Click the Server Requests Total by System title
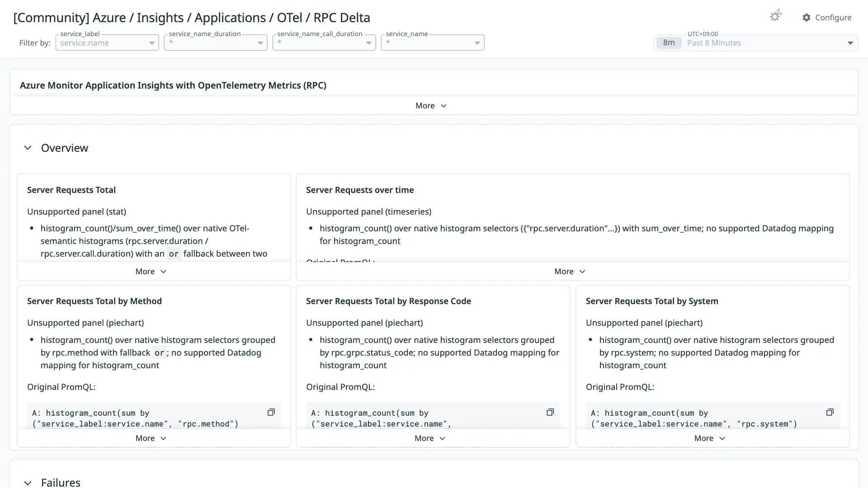868x488 pixels. [x=652, y=301]
